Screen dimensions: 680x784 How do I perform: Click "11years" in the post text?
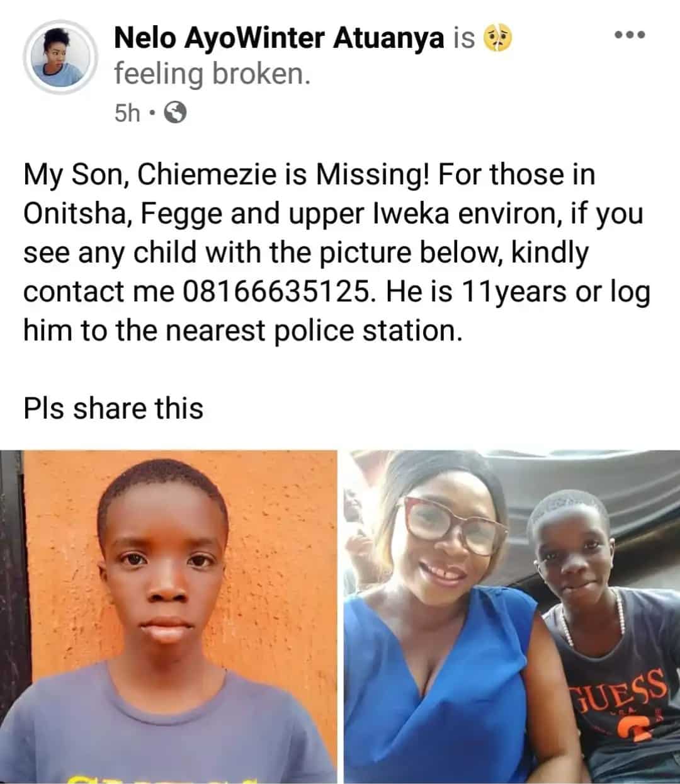(523, 292)
